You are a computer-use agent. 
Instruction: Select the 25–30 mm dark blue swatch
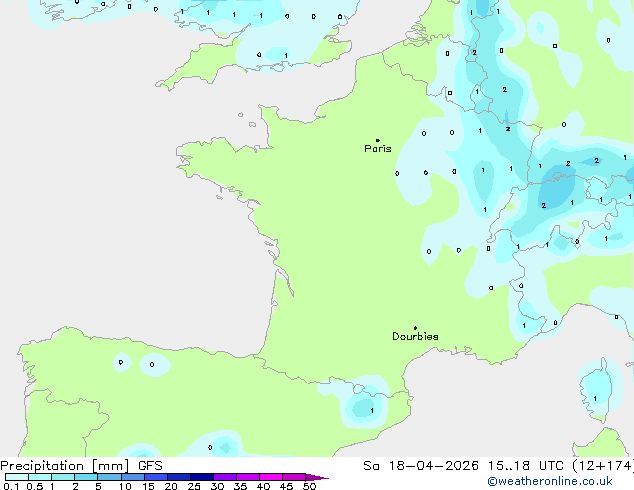tap(202, 477)
